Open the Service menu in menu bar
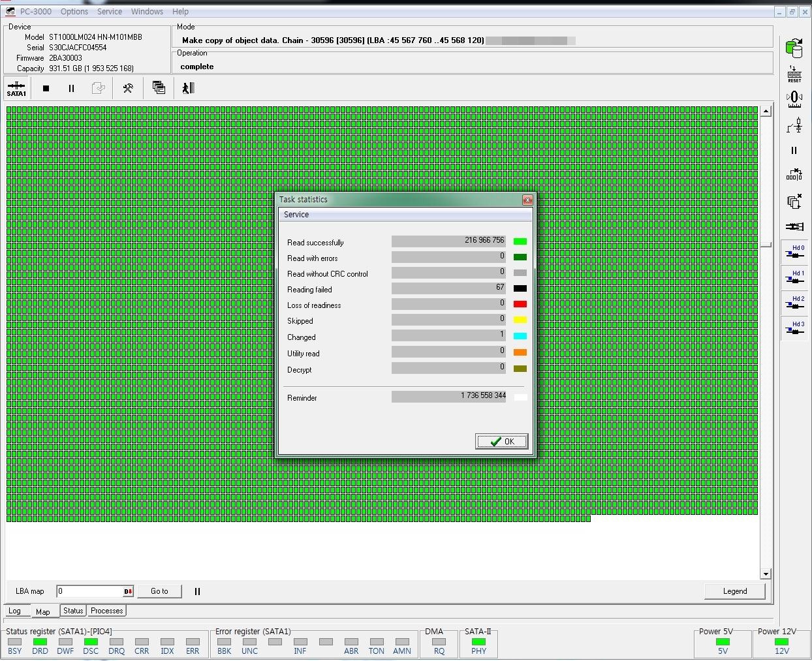The width and height of the screenshot is (812, 661). 110,12
